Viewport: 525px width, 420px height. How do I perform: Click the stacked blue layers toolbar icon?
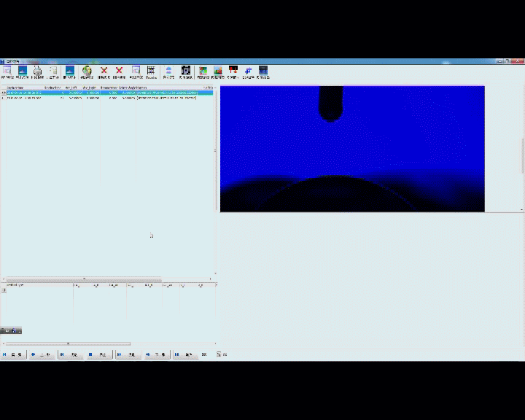(x=168, y=70)
